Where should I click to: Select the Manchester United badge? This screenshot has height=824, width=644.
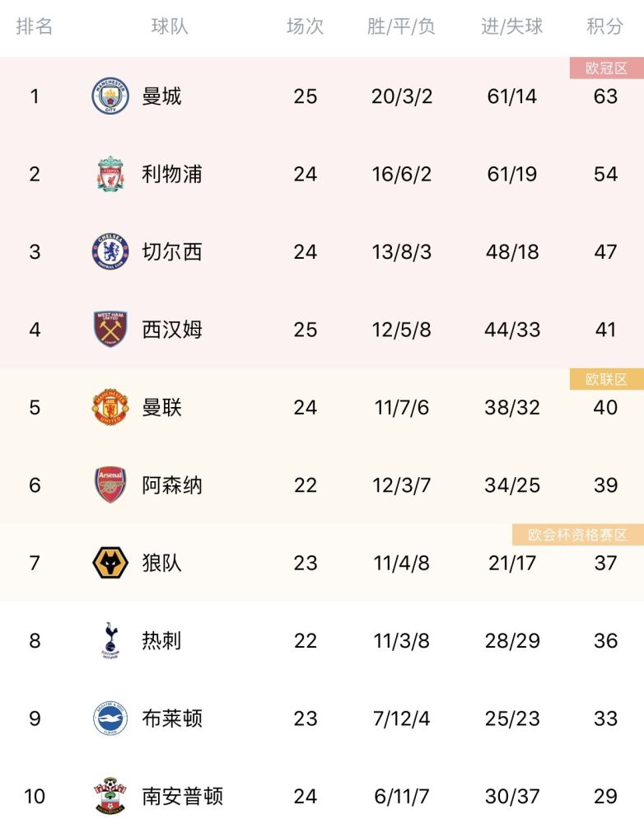110,407
